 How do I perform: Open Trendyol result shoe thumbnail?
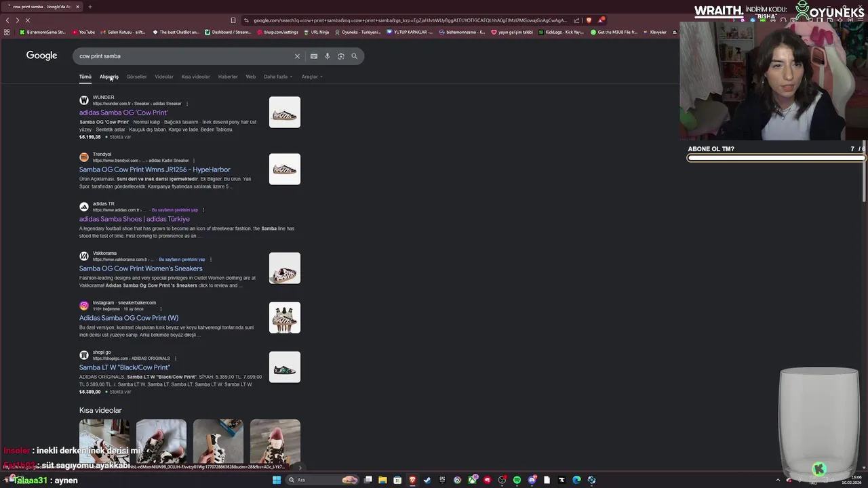[x=284, y=169]
